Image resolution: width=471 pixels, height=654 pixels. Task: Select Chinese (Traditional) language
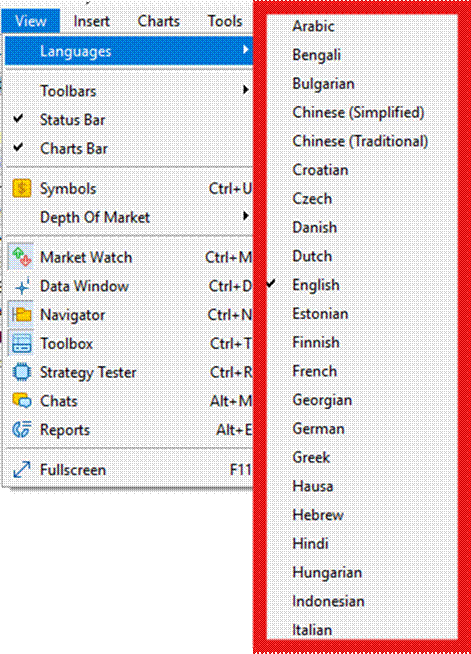tap(360, 141)
